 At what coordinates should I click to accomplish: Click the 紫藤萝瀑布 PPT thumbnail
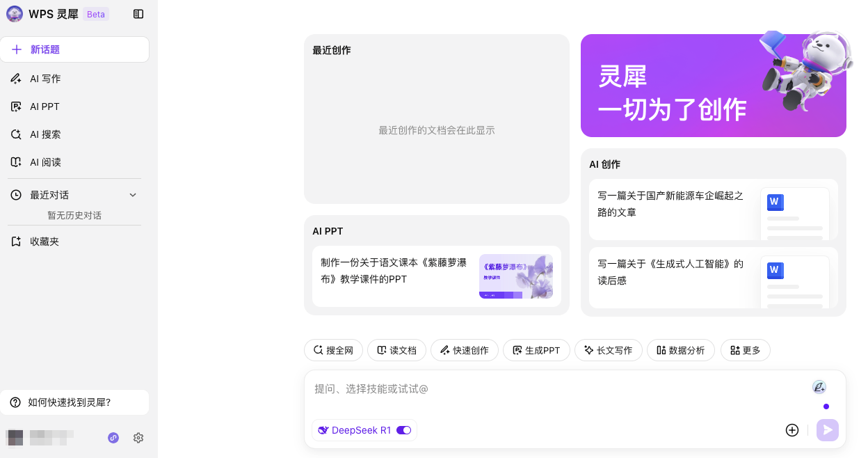click(x=515, y=276)
